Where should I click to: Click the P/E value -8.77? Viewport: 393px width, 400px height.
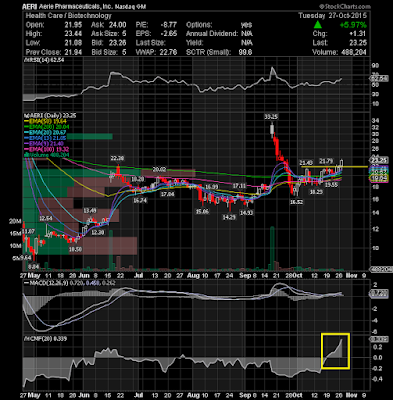pyautogui.click(x=169, y=25)
